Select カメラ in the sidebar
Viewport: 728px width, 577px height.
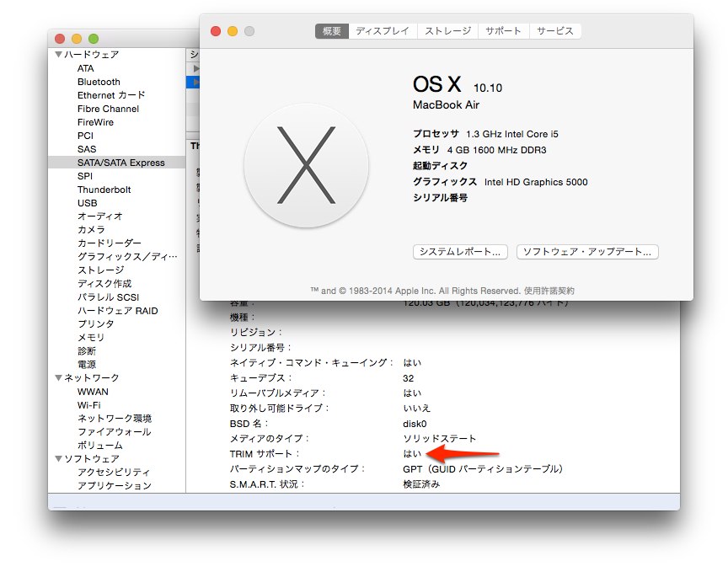91,230
